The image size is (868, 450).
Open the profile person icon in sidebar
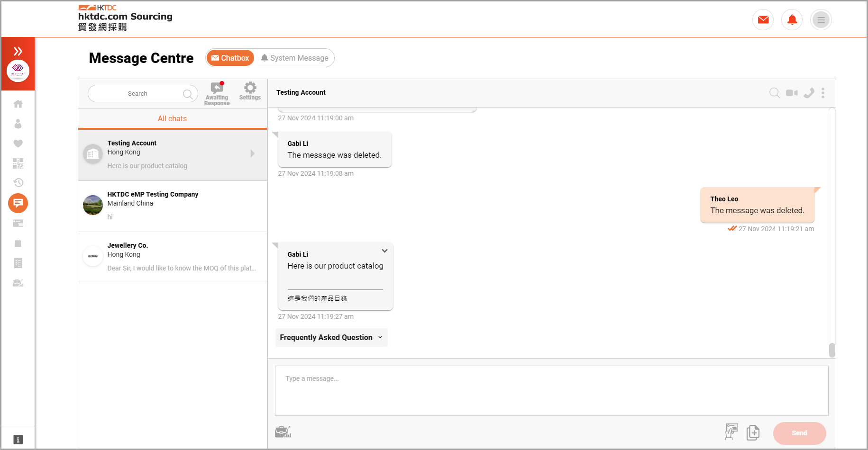18,124
